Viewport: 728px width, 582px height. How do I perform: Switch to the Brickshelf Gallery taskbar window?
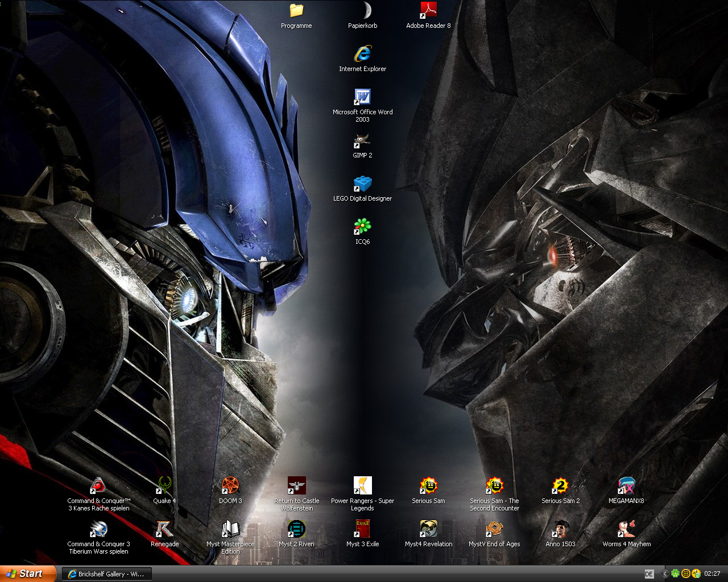pos(107,574)
